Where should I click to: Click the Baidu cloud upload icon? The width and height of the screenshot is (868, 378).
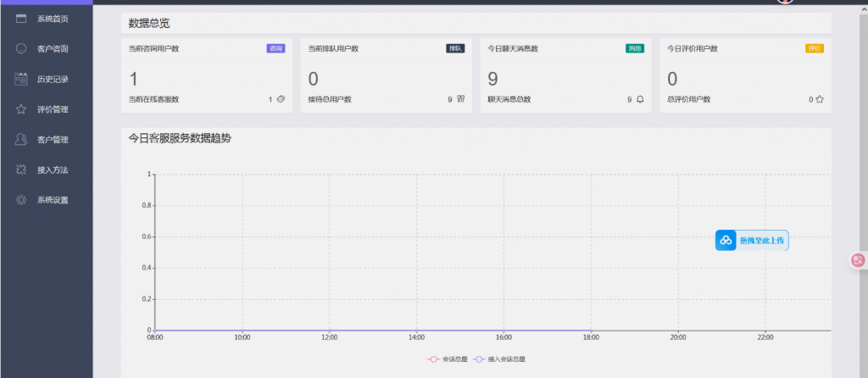(x=726, y=241)
